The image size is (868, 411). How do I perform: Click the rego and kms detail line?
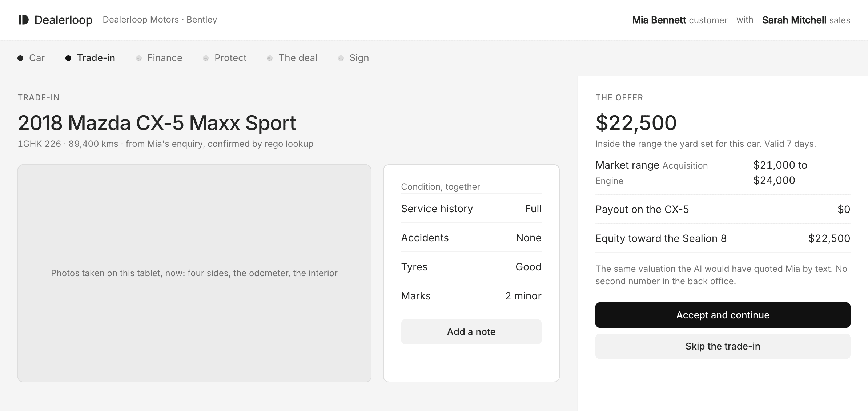click(x=165, y=144)
